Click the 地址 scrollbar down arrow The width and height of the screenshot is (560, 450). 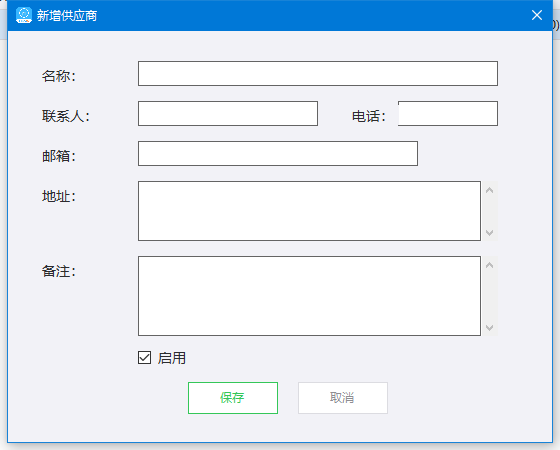click(x=490, y=232)
